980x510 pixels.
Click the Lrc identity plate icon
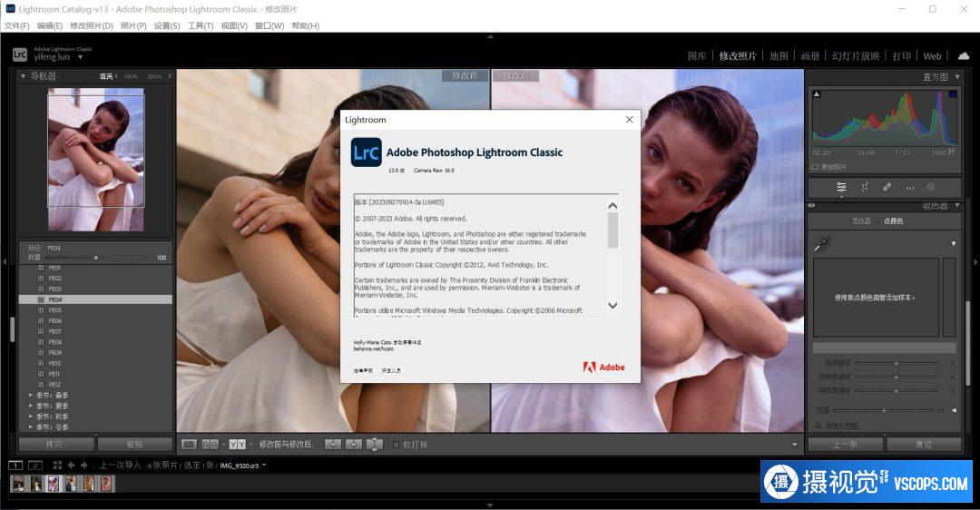pyautogui.click(x=20, y=54)
